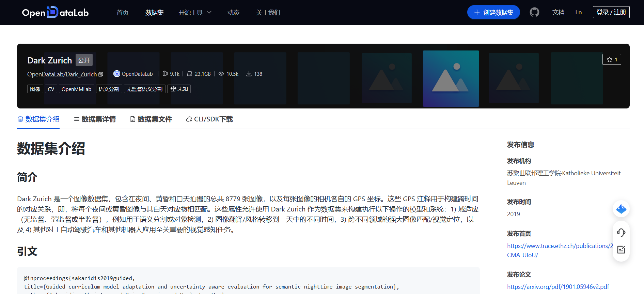Open 关于我们 navigation item
Image resolution: width=644 pixels, height=294 pixels.
[268, 12]
